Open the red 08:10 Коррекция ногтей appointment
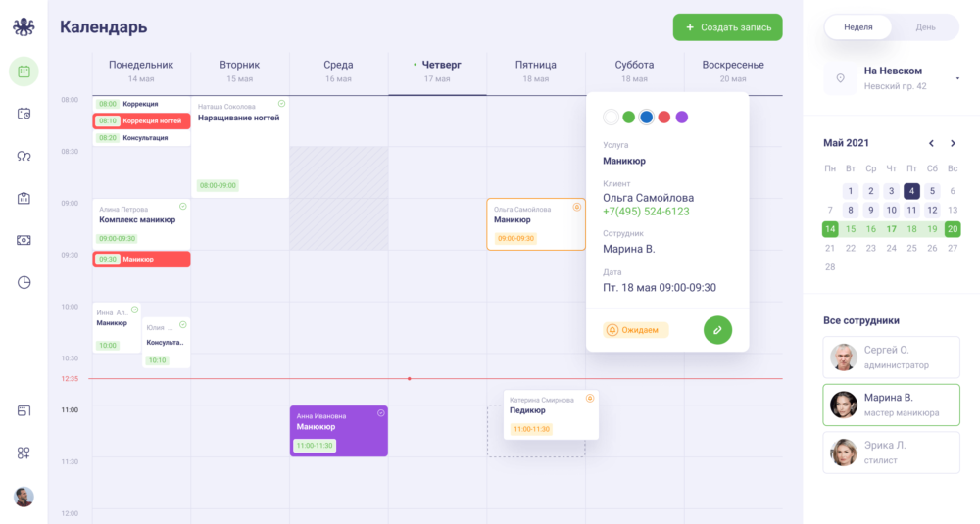Image resolution: width=980 pixels, height=524 pixels. 141,121
